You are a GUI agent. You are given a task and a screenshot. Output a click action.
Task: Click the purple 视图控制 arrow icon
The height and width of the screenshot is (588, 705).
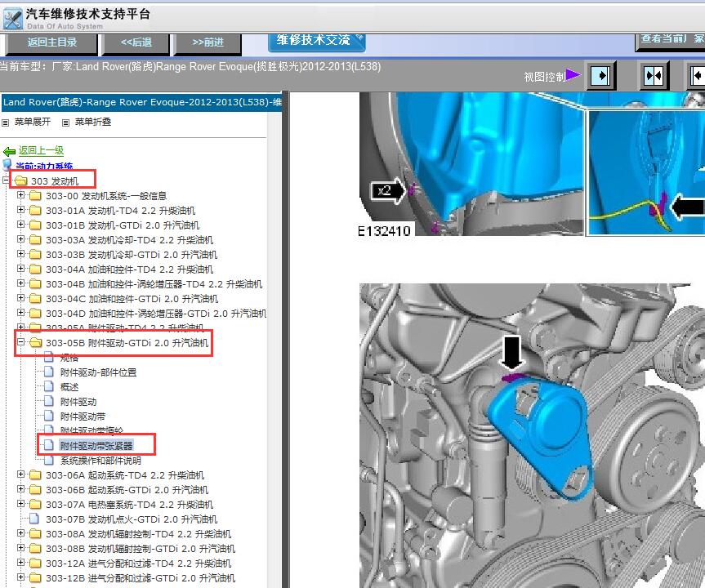[573, 74]
